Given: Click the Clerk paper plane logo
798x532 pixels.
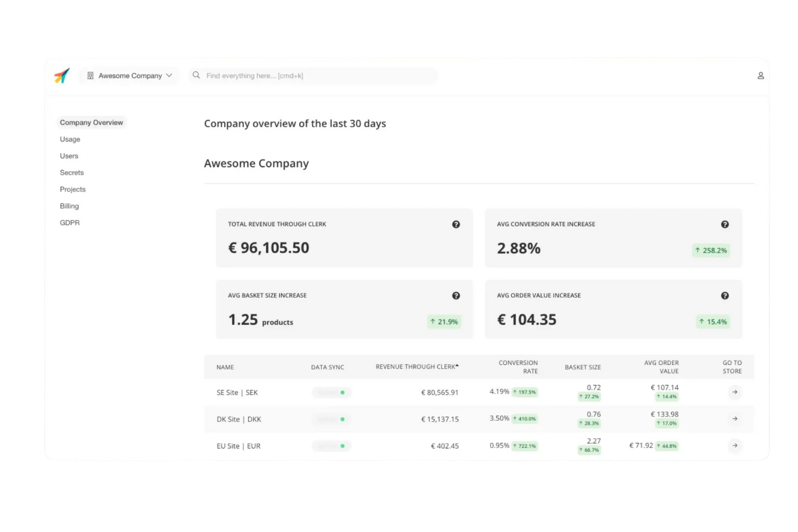Looking at the screenshot, I should [61, 75].
